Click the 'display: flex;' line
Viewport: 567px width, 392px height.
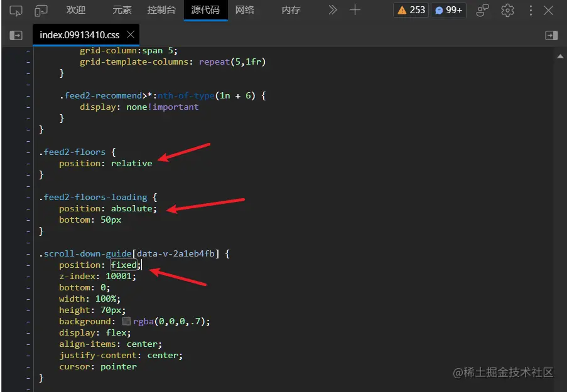tap(95, 332)
